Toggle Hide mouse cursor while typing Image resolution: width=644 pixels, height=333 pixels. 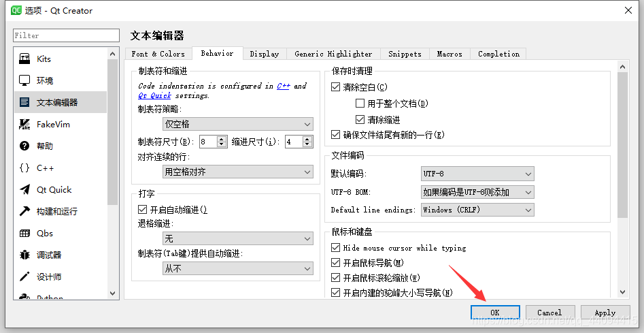point(335,248)
